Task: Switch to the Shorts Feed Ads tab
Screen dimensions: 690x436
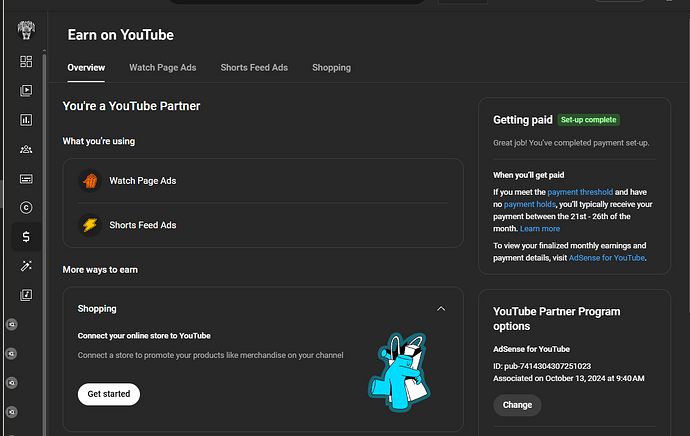Action: [254, 68]
